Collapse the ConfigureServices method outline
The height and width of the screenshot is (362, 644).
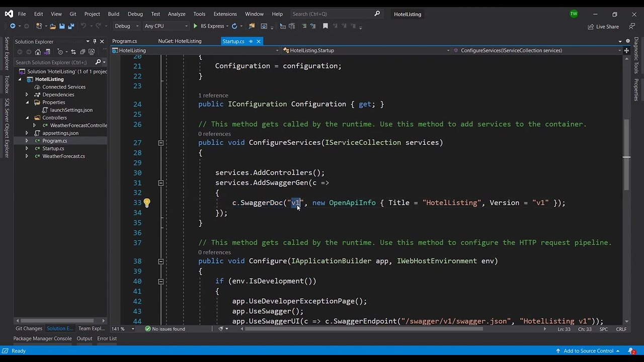(x=160, y=143)
